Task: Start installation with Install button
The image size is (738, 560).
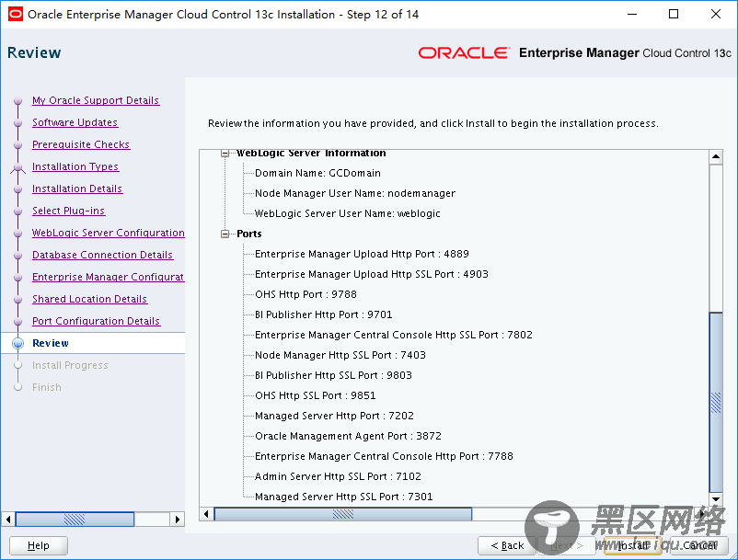Action: (633, 545)
